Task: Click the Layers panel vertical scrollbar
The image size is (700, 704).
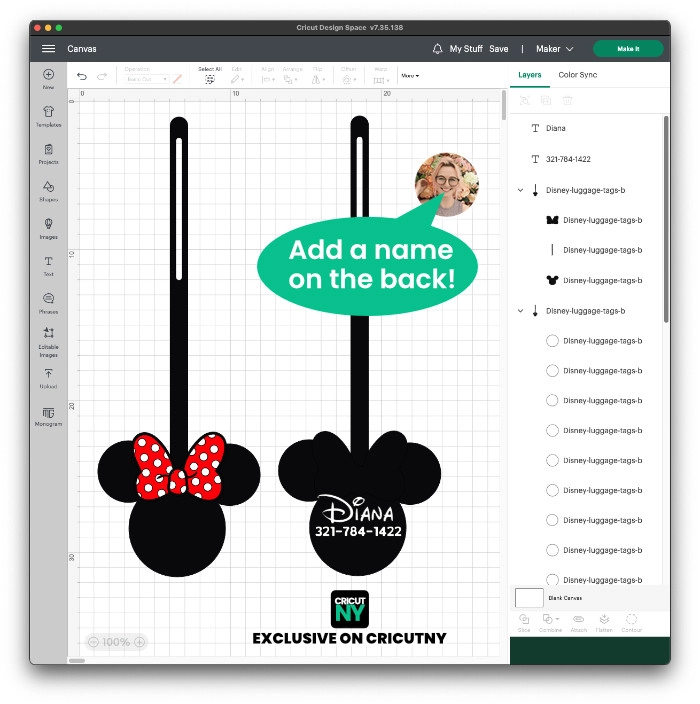Action: point(666,219)
